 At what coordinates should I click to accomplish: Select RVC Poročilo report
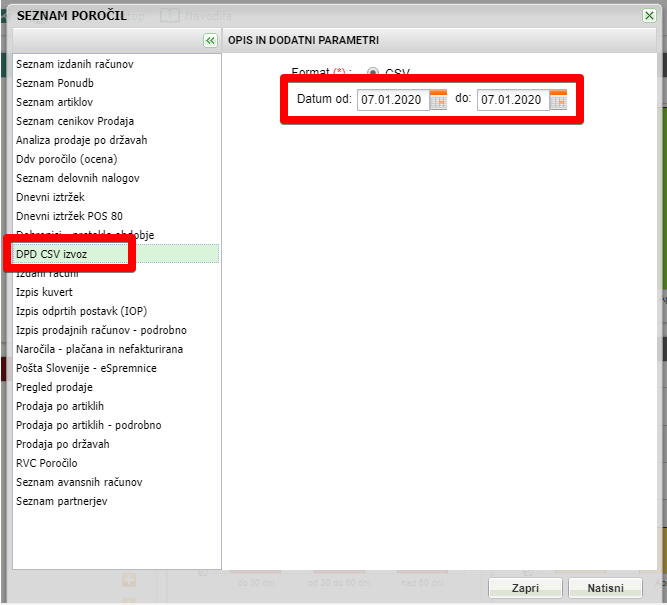116,463
